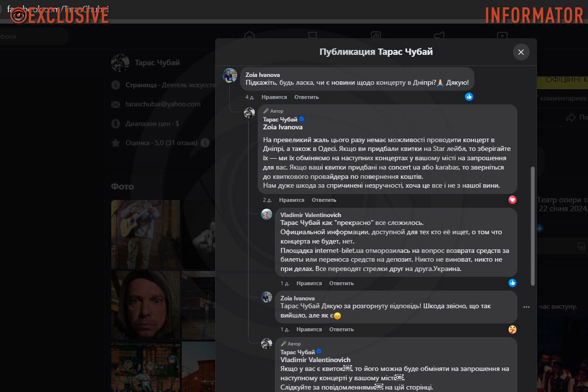
Task: Click the info icon next to Оценка 5,0
Action: (205, 143)
